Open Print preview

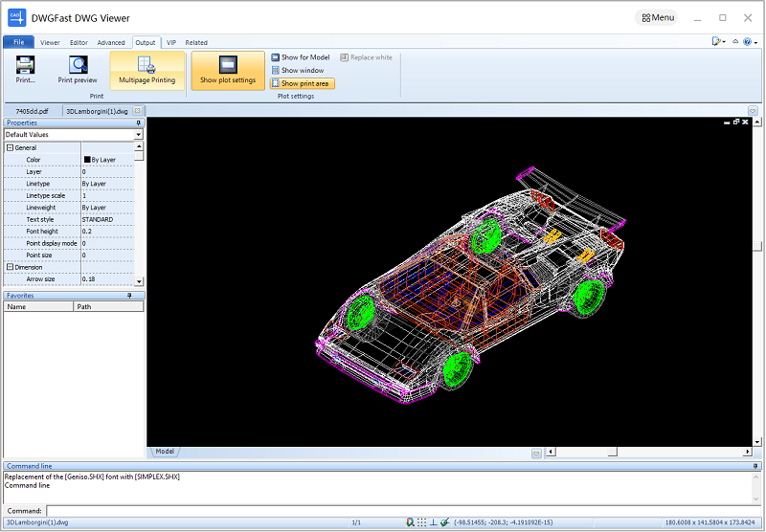[x=78, y=70]
